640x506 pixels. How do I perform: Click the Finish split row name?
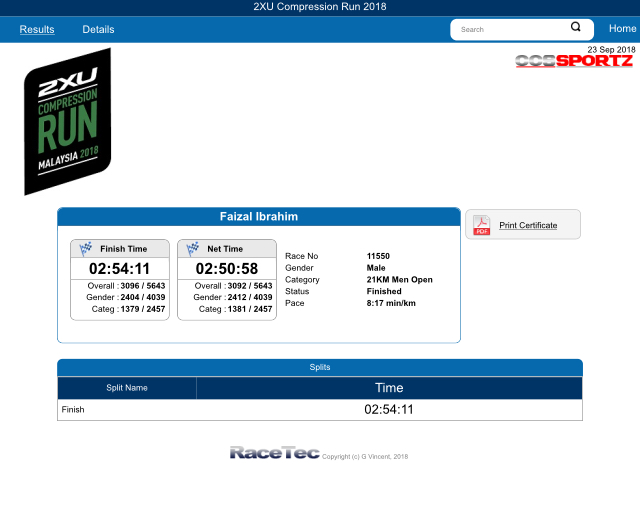pos(73,410)
